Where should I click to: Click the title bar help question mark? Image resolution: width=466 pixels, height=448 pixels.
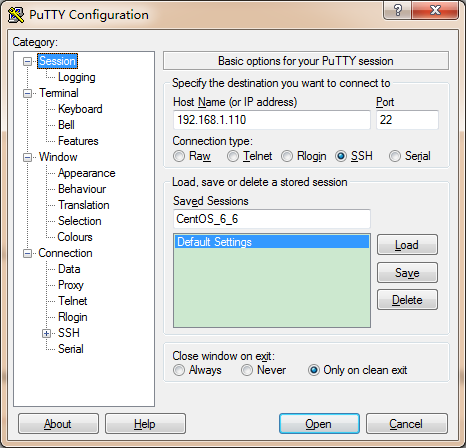(x=398, y=10)
